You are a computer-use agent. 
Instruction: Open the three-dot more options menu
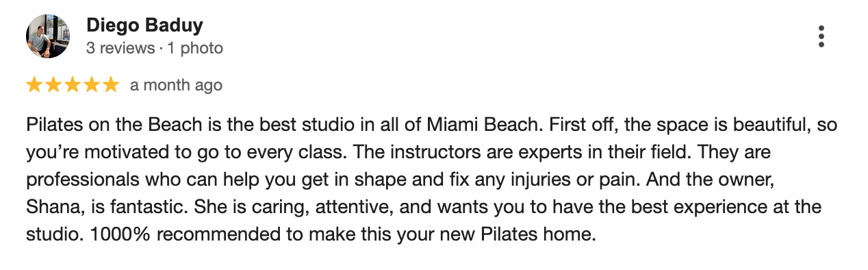pos(821,36)
